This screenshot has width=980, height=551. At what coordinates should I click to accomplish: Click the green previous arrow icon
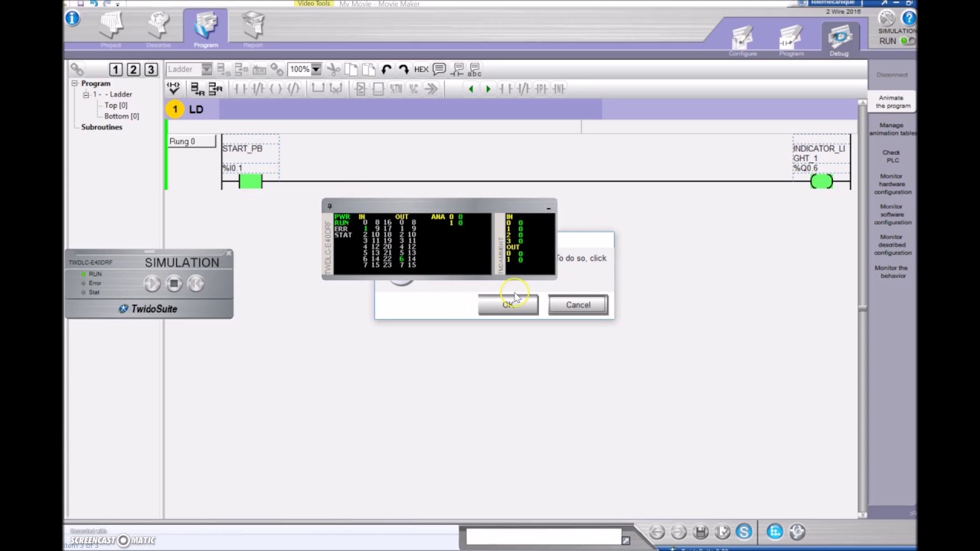coord(471,89)
